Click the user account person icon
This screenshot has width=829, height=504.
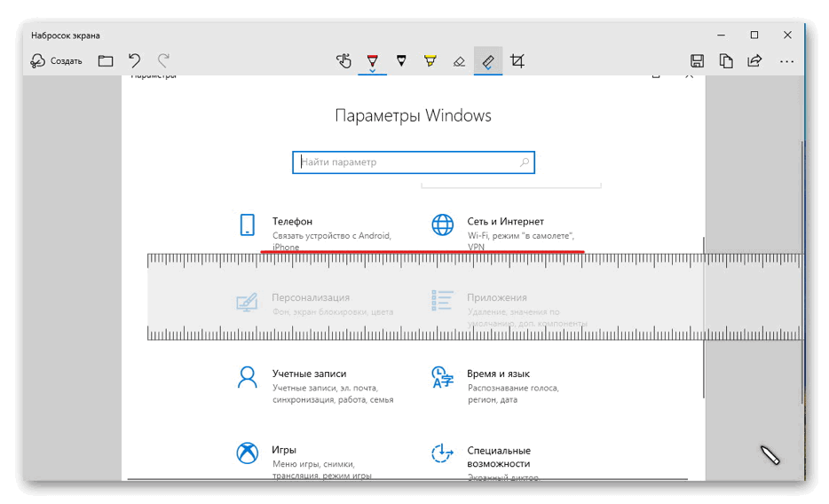pyautogui.click(x=247, y=378)
